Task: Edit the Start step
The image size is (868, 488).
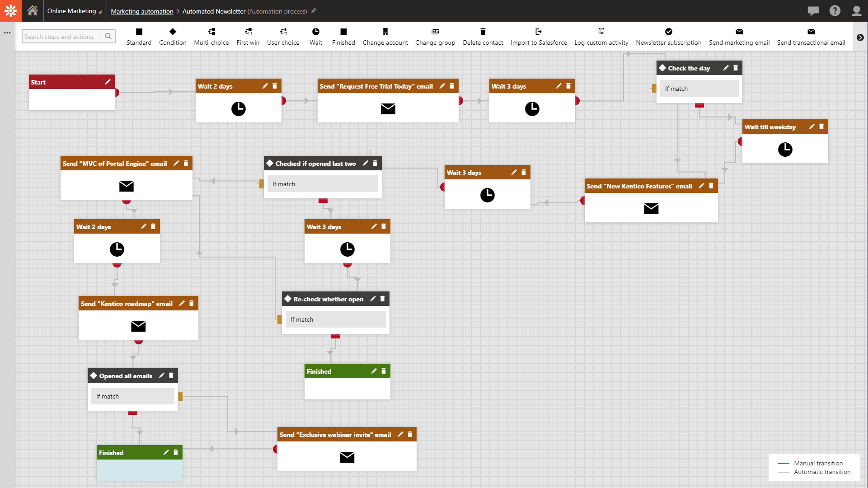Action: (x=108, y=82)
